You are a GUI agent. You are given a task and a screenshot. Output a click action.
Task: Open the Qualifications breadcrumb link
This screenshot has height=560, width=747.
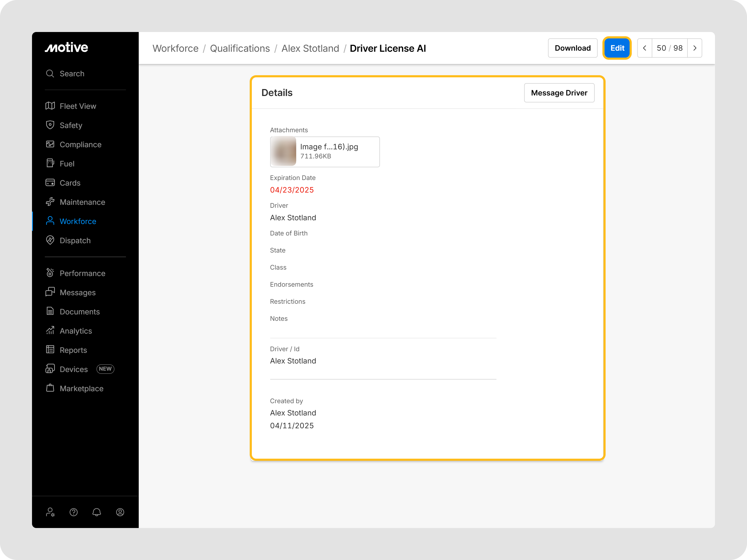pyautogui.click(x=240, y=48)
